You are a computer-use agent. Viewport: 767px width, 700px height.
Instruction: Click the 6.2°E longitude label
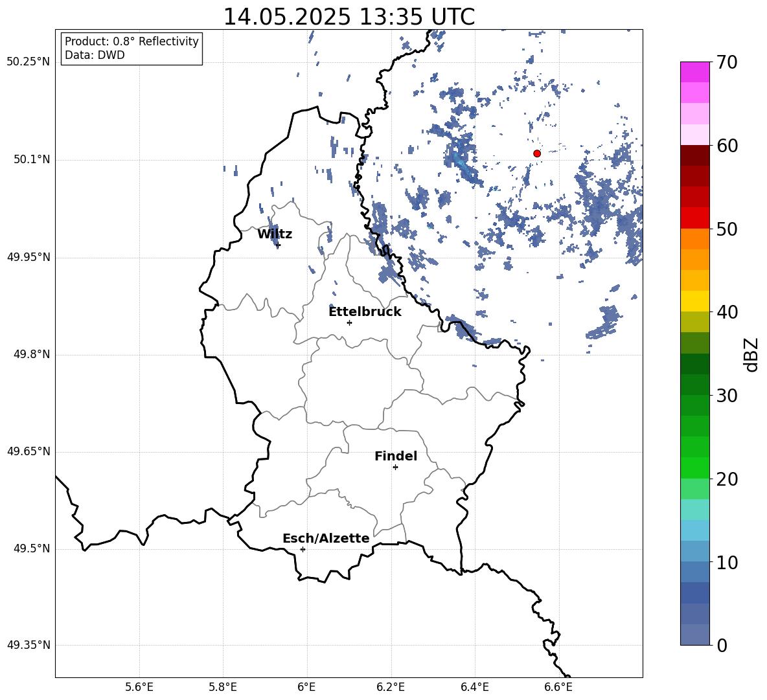(x=391, y=687)
